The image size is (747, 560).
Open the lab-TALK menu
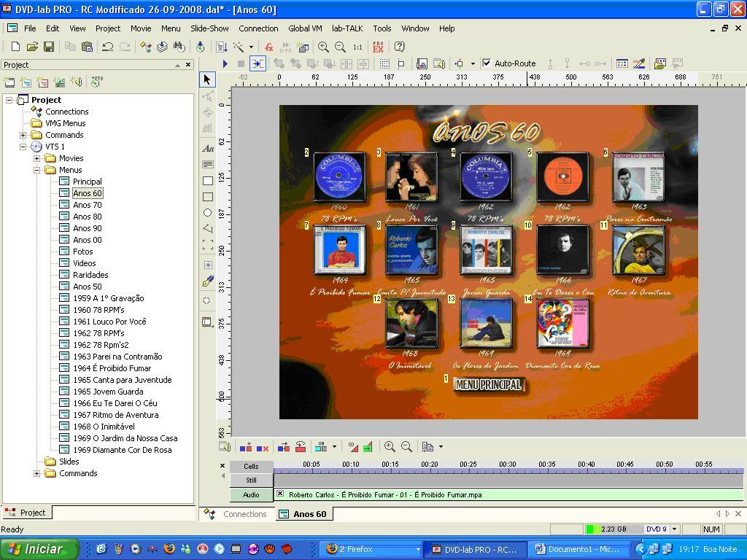tap(347, 28)
